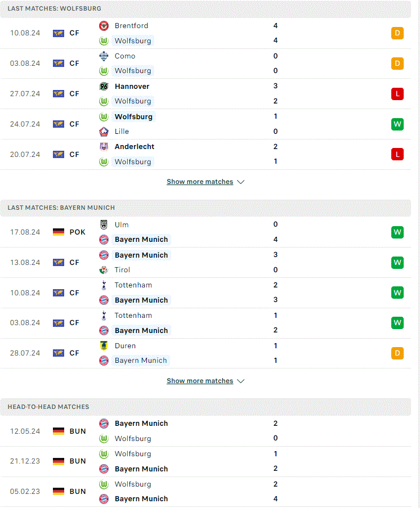Click the Anderlecht club crest icon
Image resolution: width=420 pixels, height=508 pixels.
pyautogui.click(x=104, y=147)
